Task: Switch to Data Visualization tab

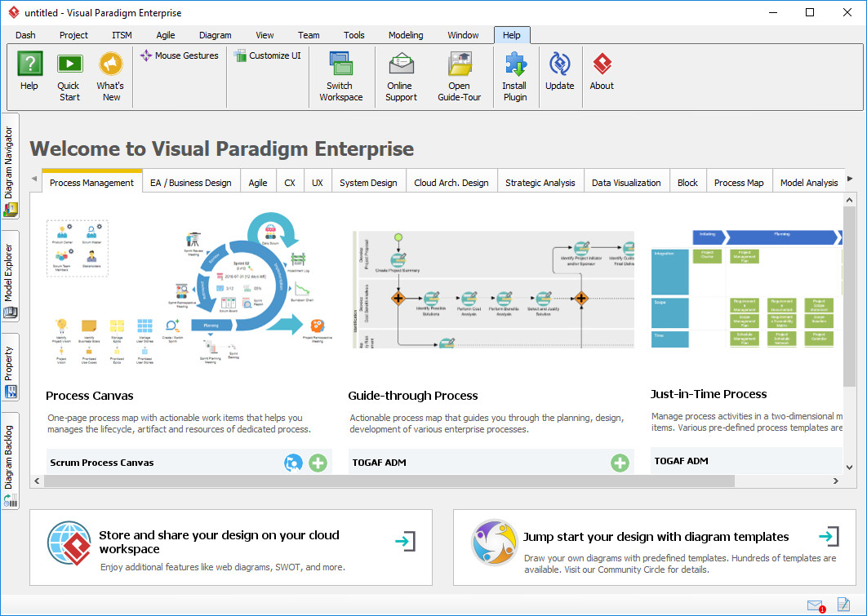Action: tap(626, 182)
